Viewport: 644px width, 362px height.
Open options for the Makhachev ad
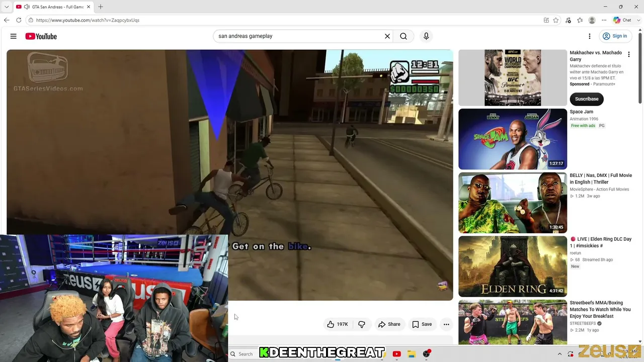click(628, 54)
